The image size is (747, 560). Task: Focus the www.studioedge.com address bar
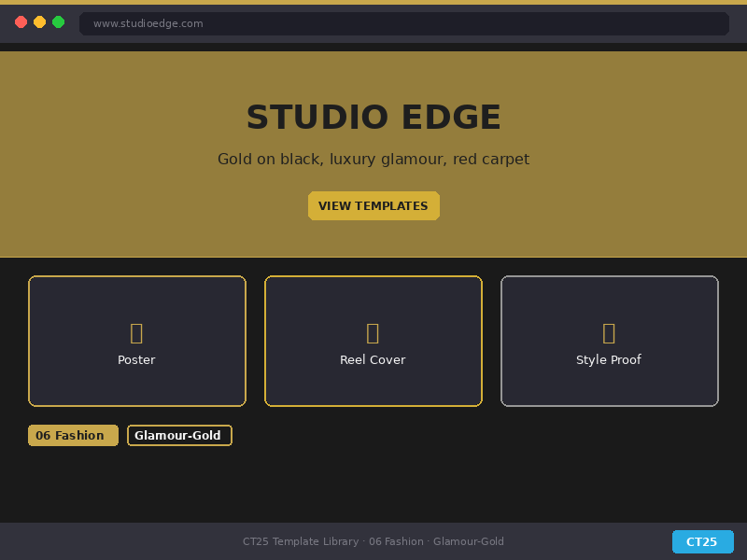coord(403,23)
